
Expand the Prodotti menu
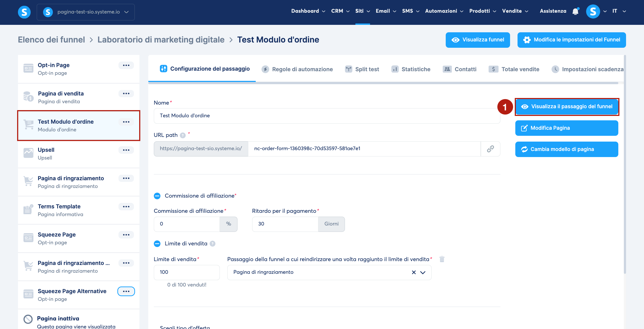click(483, 11)
